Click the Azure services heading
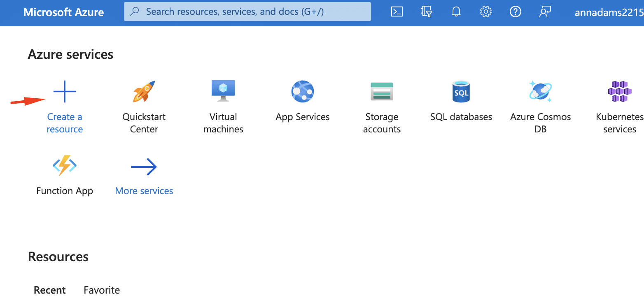The image size is (644, 301). [70, 54]
